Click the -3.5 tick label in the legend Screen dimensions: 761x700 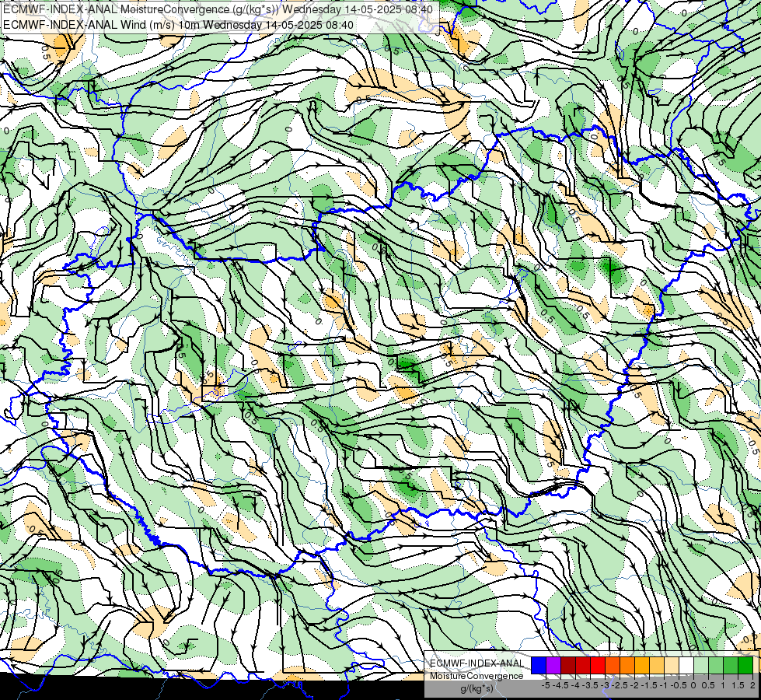590,685
